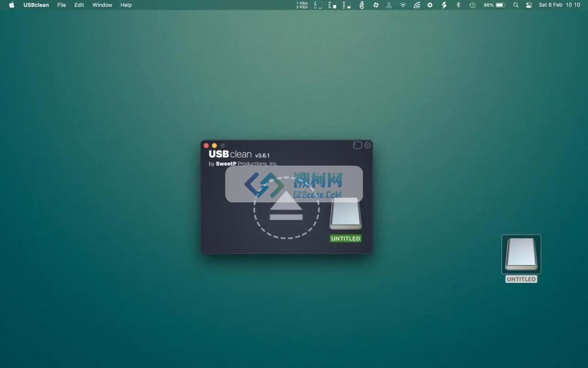Open Spotlight search magnifier
Viewport: 588px width, 368px height.
(516, 5)
